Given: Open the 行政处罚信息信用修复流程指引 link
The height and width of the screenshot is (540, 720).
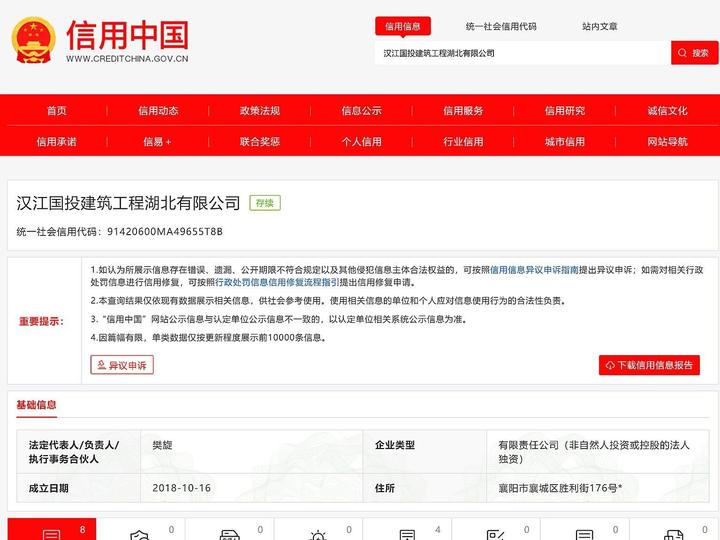Looking at the screenshot, I should [277, 282].
